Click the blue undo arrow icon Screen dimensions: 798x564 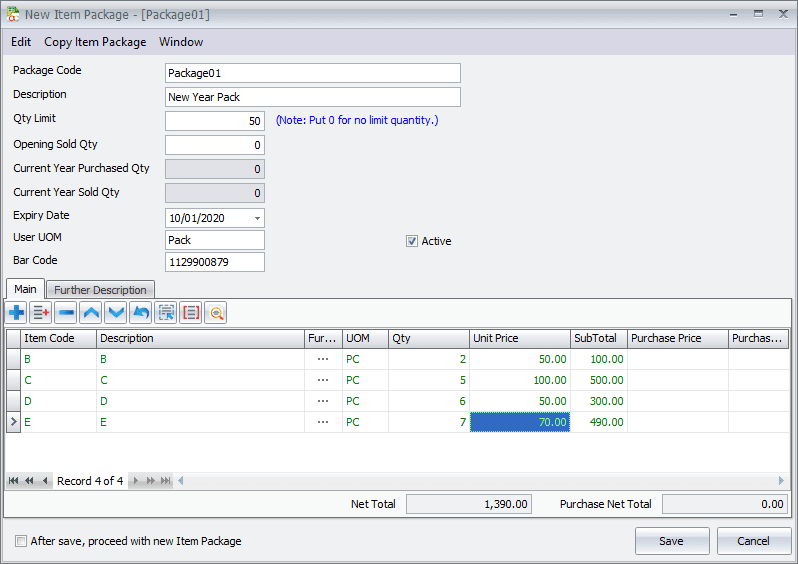[141, 313]
